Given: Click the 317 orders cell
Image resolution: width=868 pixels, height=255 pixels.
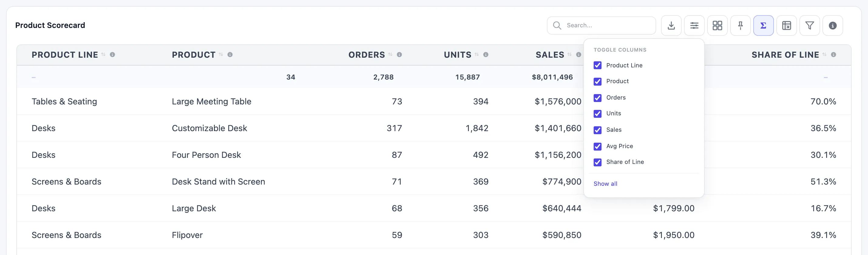Looking at the screenshot, I should pyautogui.click(x=394, y=128).
